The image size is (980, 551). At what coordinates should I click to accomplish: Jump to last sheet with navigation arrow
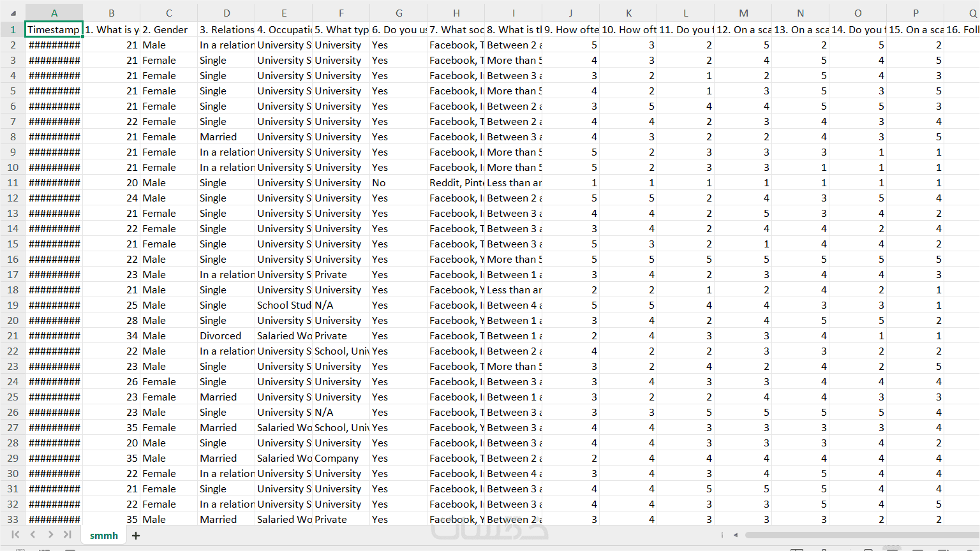[x=68, y=535]
